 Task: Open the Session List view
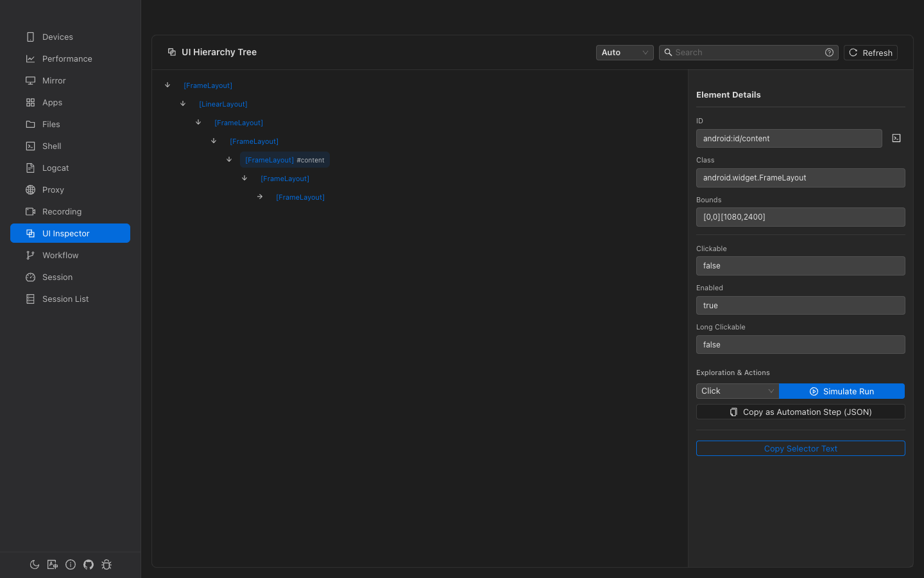tap(64, 299)
